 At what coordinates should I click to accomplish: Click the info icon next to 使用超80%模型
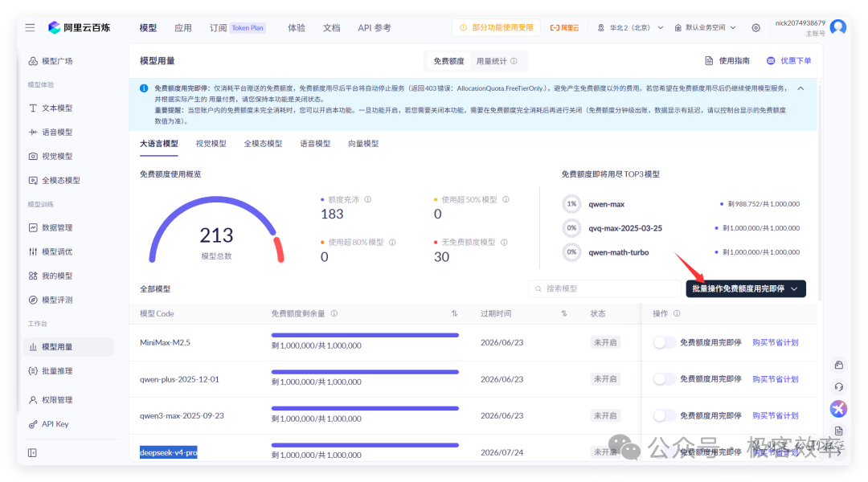coord(392,242)
